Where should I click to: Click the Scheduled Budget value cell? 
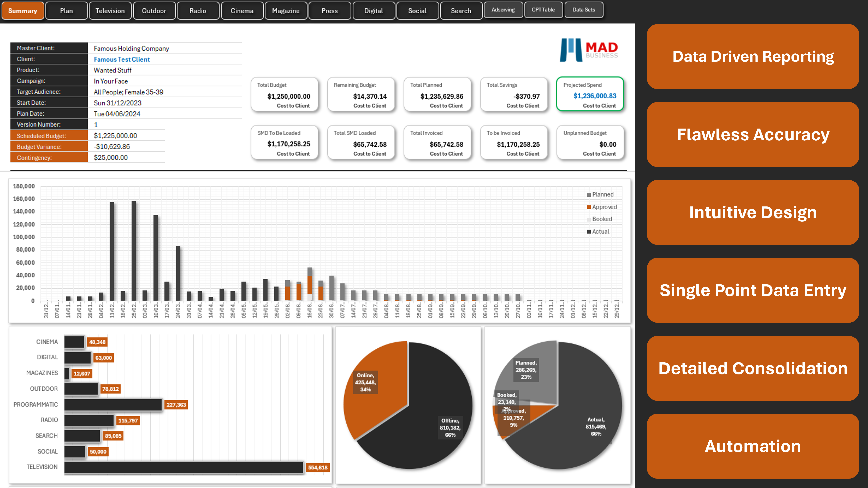(116, 136)
